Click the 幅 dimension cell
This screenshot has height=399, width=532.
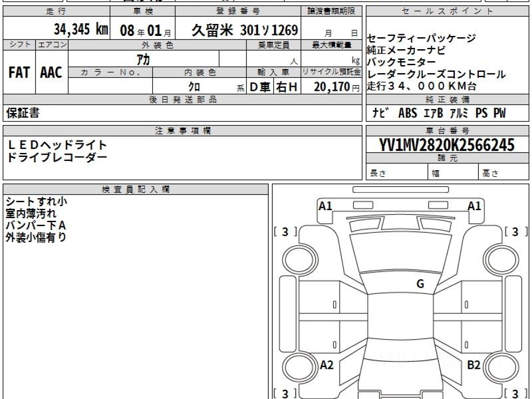pos(453,172)
